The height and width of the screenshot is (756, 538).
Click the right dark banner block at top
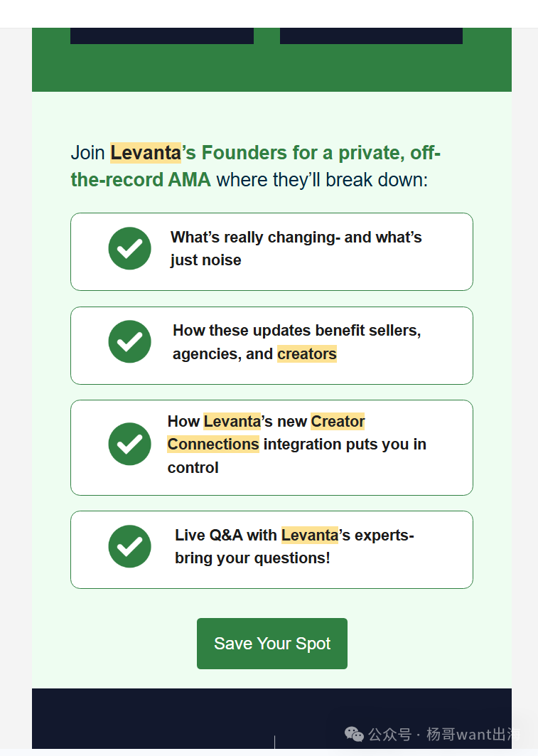[372, 36]
